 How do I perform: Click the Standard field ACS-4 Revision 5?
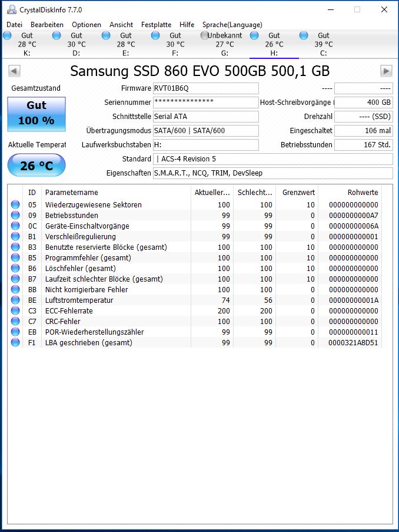(273, 159)
